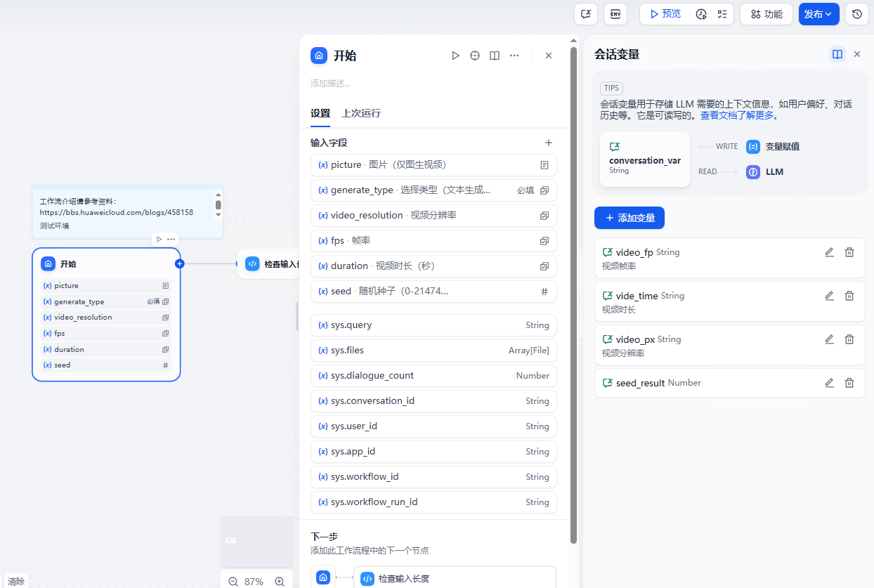Delete the seed_result variable via trash icon
The width and height of the screenshot is (874, 588).
pyautogui.click(x=849, y=382)
